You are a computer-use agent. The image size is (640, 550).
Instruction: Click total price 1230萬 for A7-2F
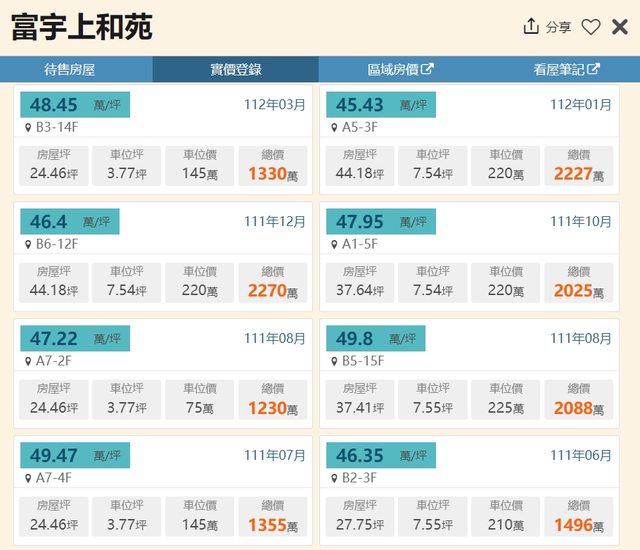[x=273, y=408]
